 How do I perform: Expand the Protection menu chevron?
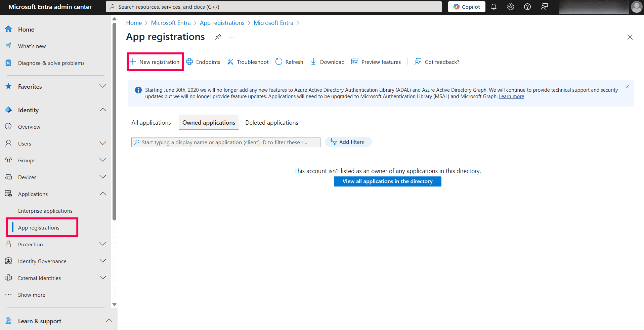[x=103, y=244]
